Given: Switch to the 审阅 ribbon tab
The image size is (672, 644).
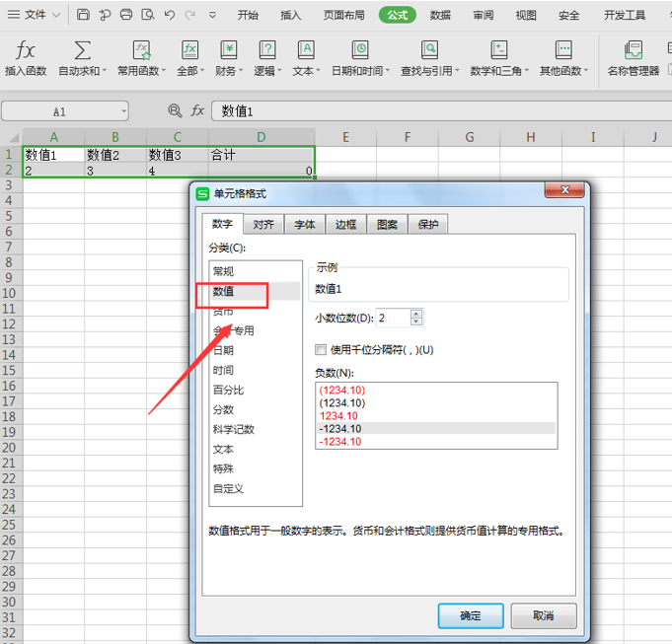Looking at the screenshot, I should tap(483, 15).
